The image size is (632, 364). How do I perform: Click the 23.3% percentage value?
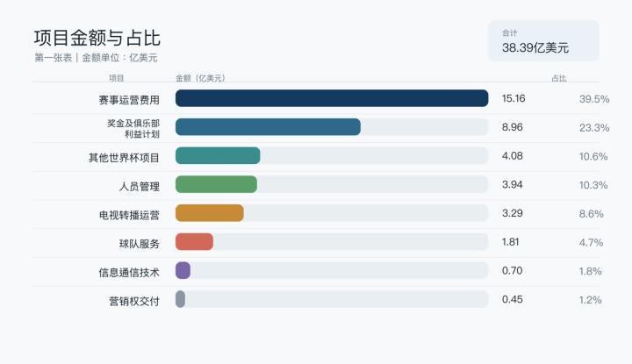[594, 128]
